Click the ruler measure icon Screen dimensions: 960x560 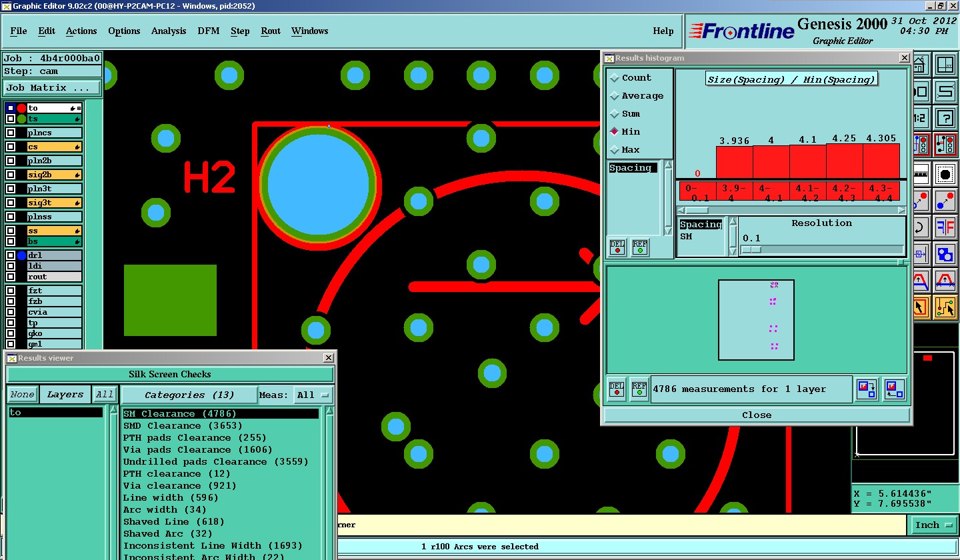click(x=921, y=175)
